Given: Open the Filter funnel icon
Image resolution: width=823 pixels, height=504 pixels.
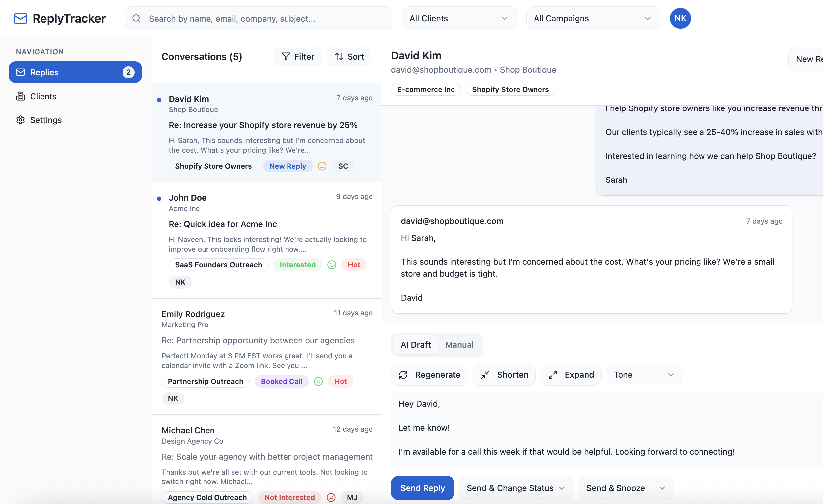Looking at the screenshot, I should point(286,57).
